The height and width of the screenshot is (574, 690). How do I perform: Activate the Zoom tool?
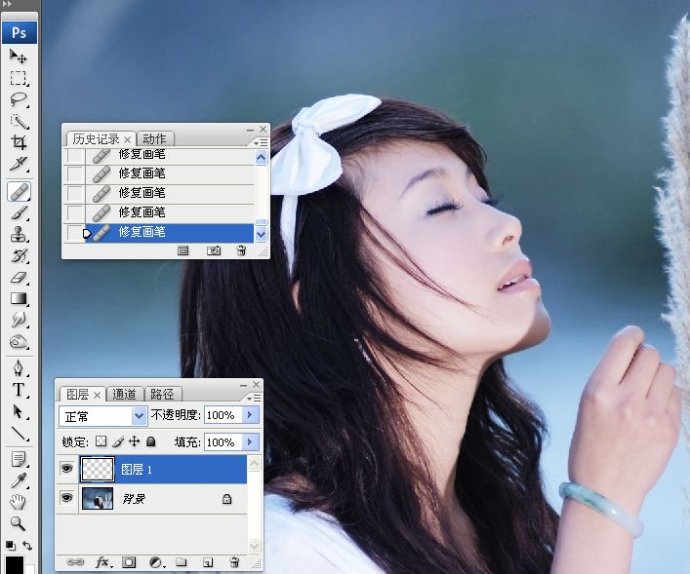(19, 523)
